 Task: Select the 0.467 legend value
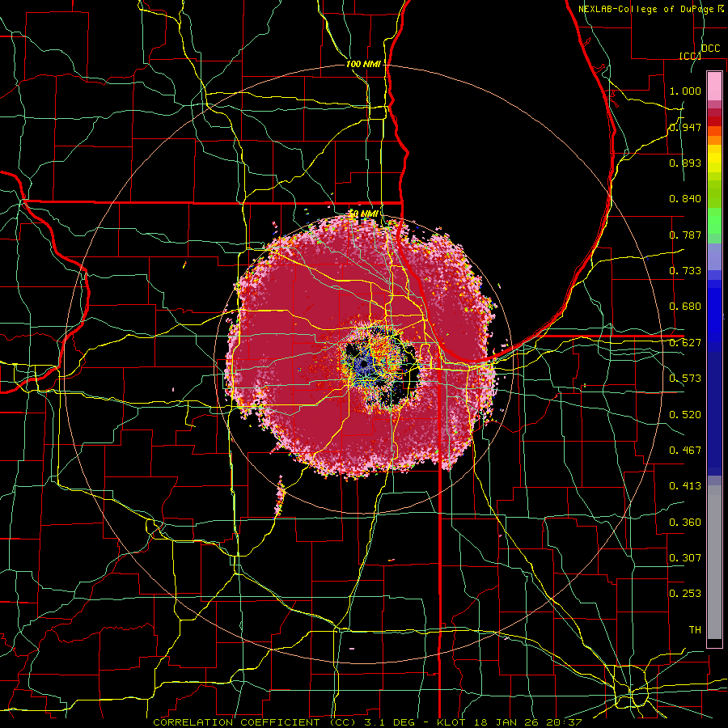point(685,451)
